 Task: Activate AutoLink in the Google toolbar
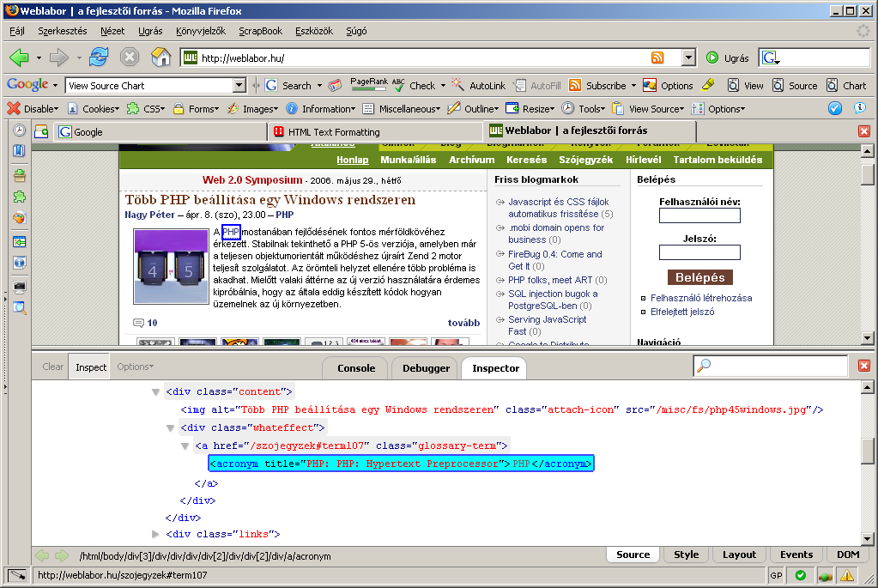pos(479,86)
